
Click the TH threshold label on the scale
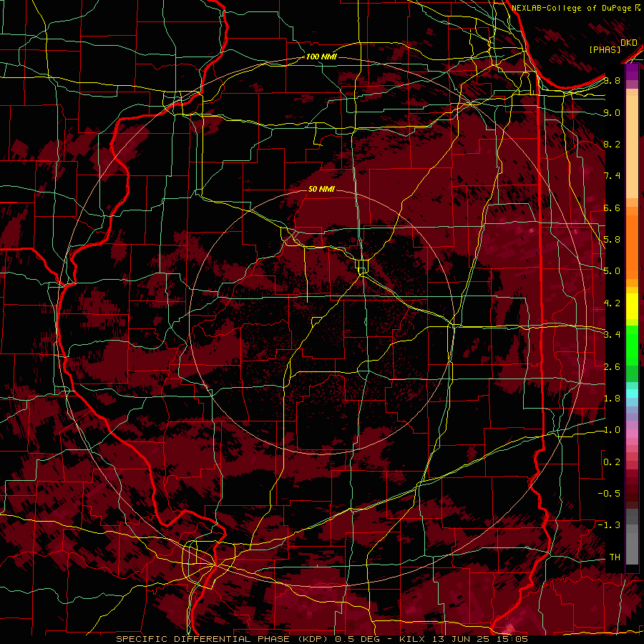615,557
